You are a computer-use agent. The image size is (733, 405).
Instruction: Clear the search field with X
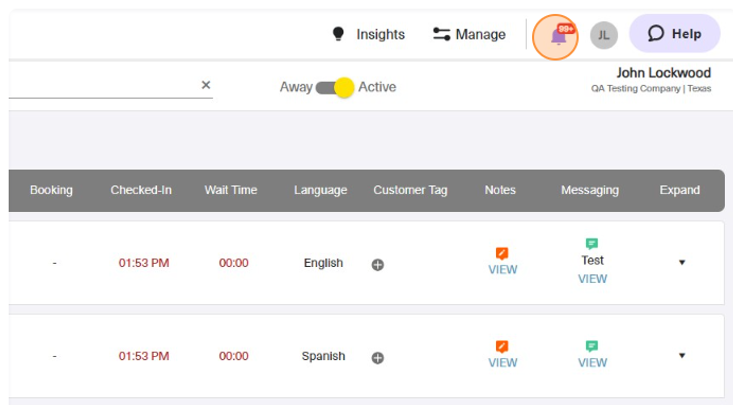(206, 85)
